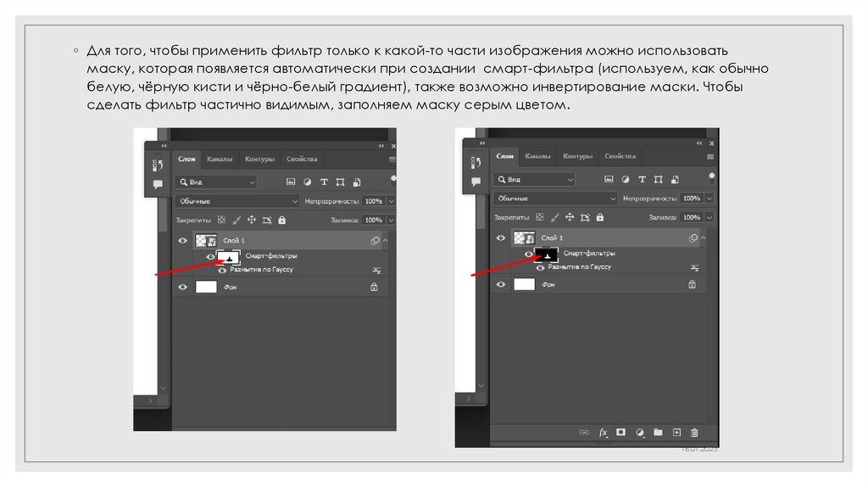Lock position icon in left Layers panel
This screenshot has height=487, width=868.
point(251,220)
